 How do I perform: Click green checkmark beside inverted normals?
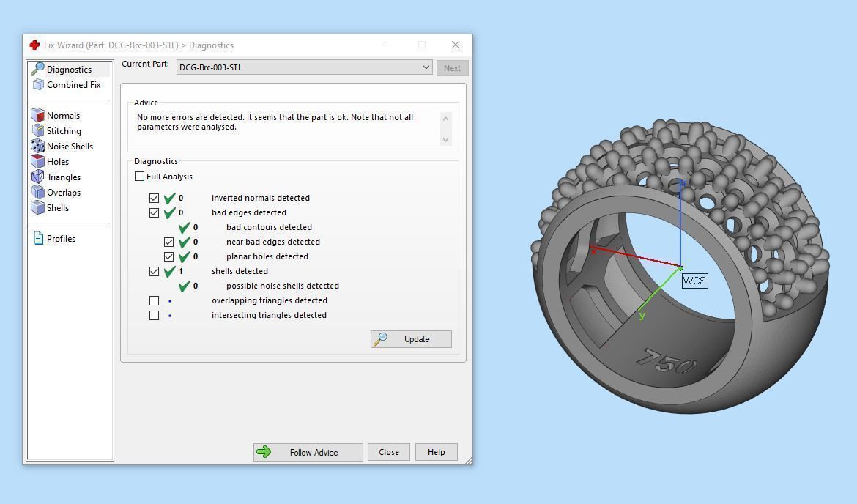coord(169,198)
